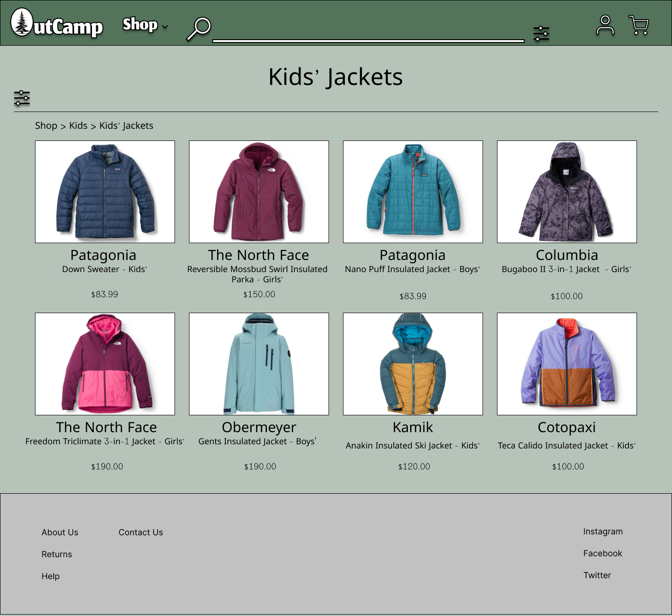The image size is (672, 616).
Task: Open the page filter icon below header
Action: click(22, 98)
